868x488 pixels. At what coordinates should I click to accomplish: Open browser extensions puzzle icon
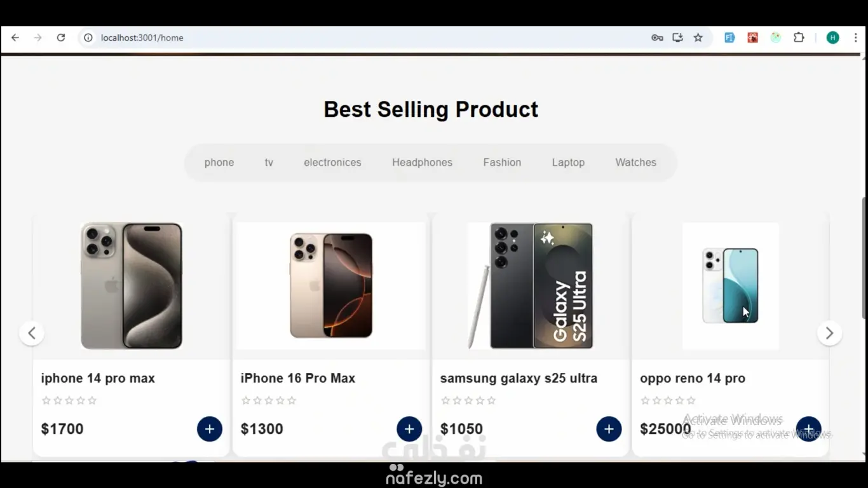coord(799,37)
